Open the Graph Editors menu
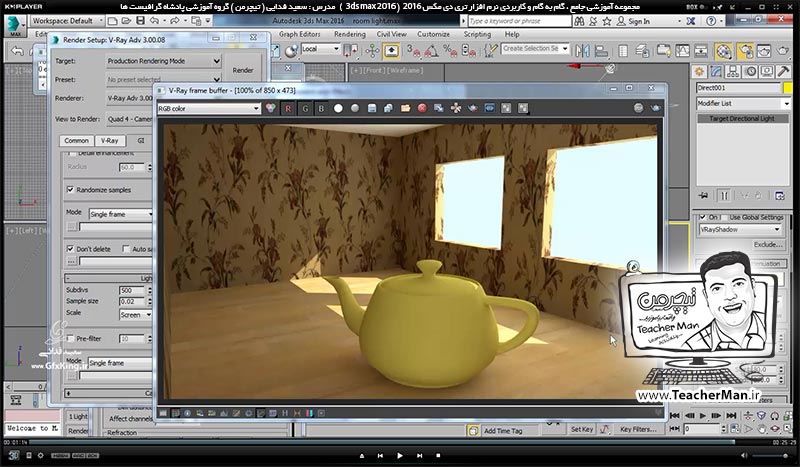 (299, 34)
